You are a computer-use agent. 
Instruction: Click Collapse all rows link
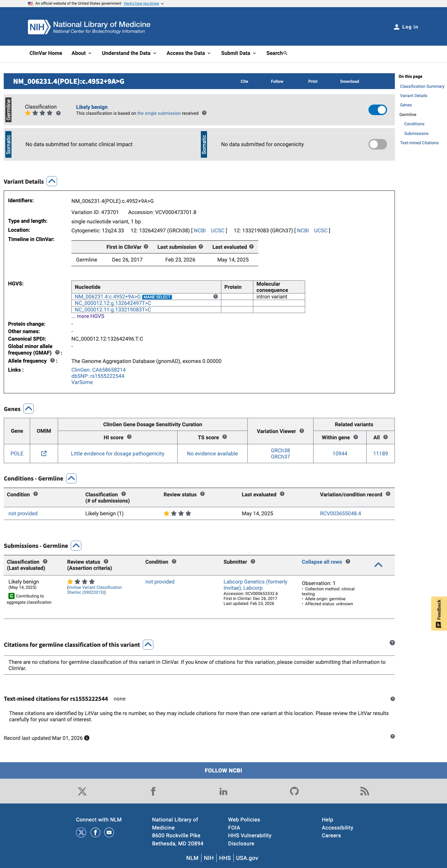[322, 562]
